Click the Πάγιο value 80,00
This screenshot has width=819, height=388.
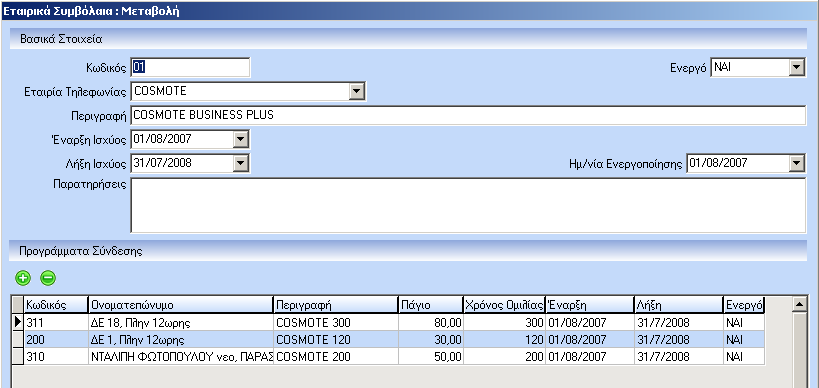coord(431,322)
